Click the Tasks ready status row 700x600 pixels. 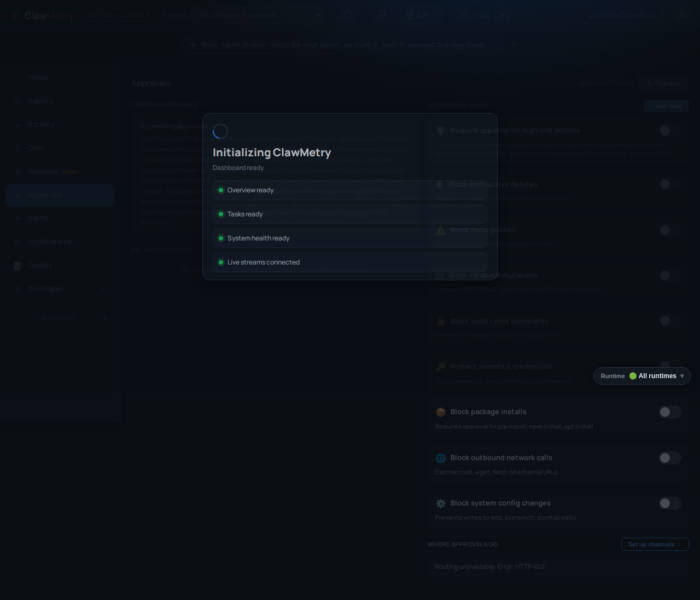(x=350, y=214)
